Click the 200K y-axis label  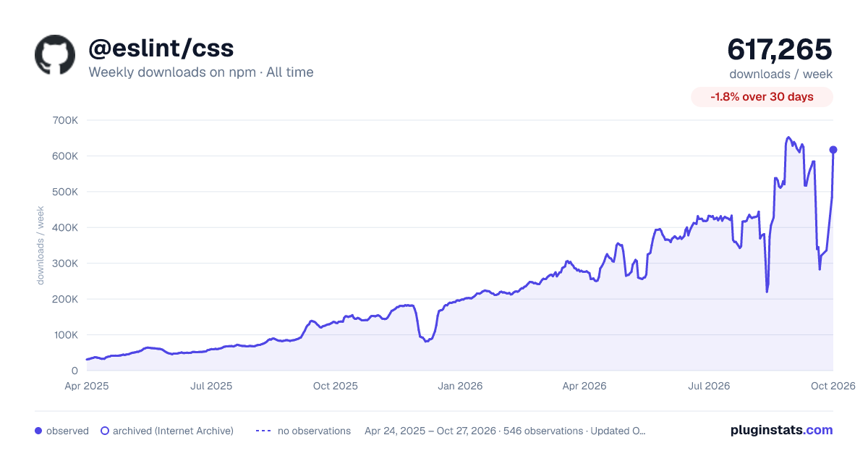[x=66, y=299]
